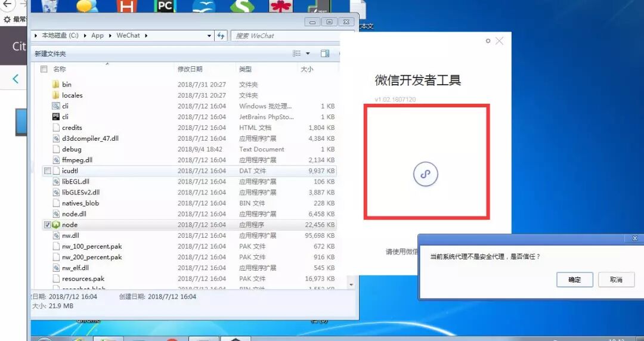Select the 4,384 KB size cell

click(x=321, y=138)
